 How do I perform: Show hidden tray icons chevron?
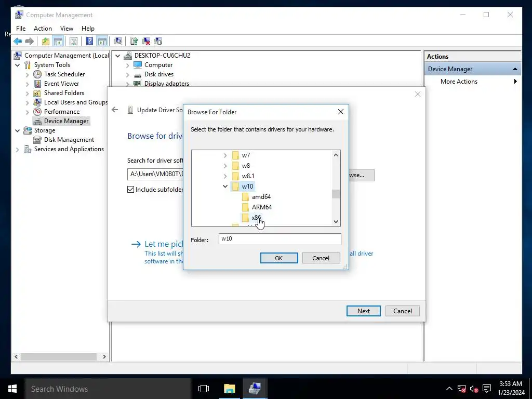(x=449, y=389)
